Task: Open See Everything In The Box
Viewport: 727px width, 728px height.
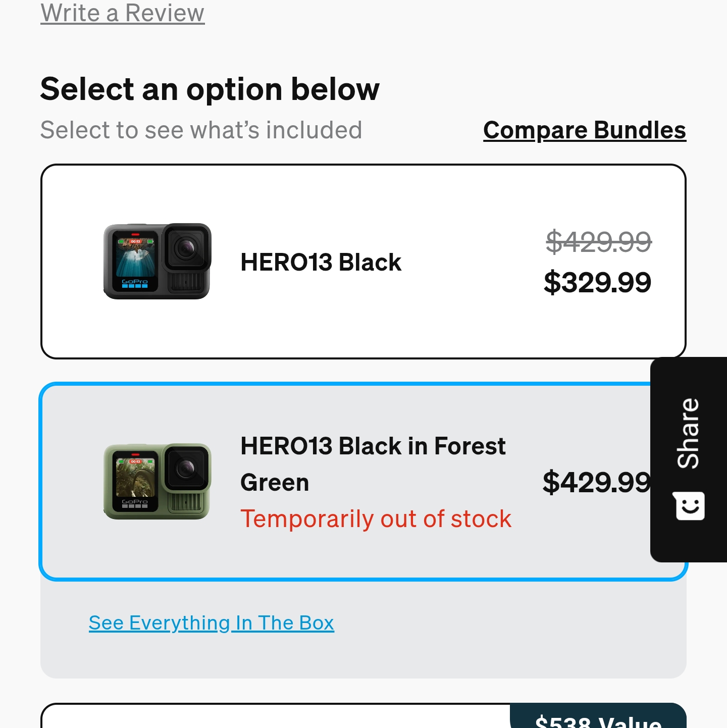Action: pyautogui.click(x=211, y=623)
